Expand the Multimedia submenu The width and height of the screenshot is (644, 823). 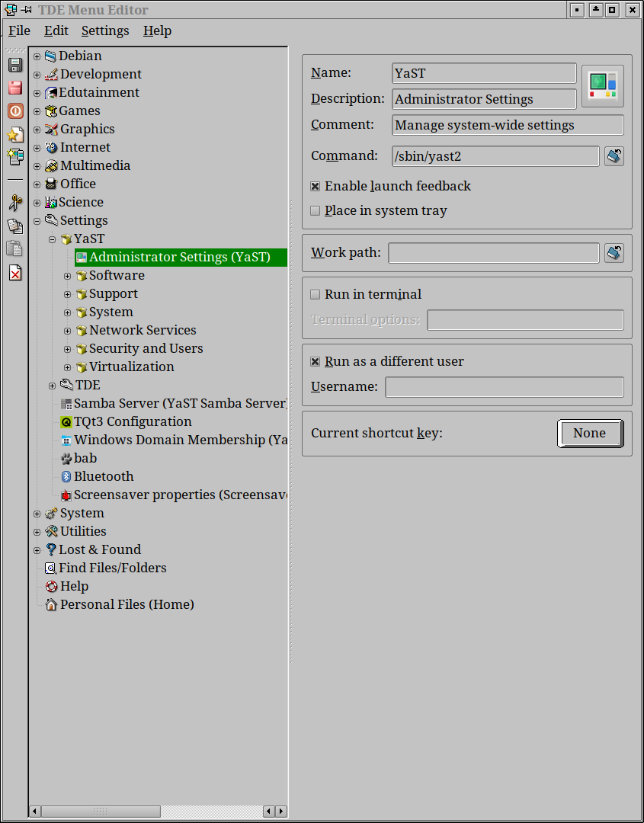pos(37,166)
